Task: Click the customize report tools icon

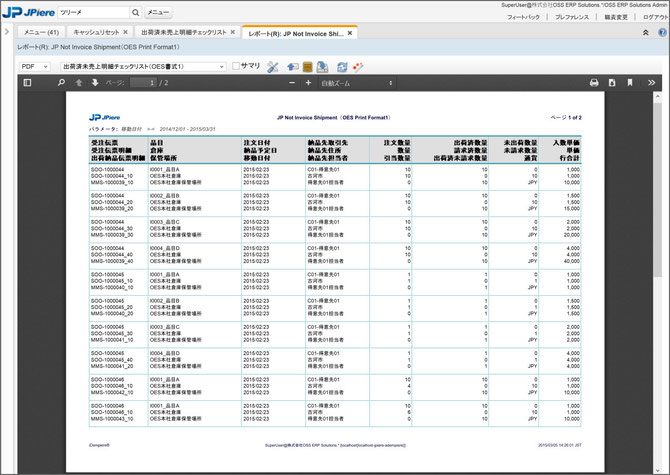Action: coord(273,67)
